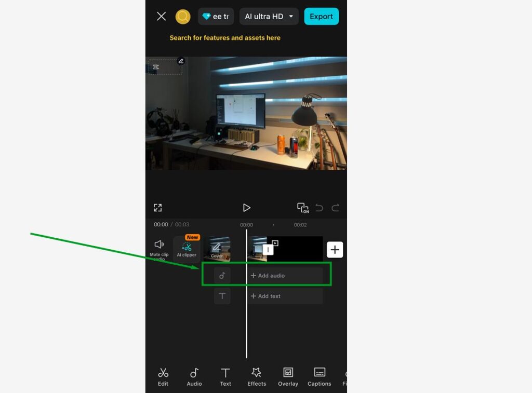
Task: Launch the AI clipper feature
Action: tap(187, 249)
